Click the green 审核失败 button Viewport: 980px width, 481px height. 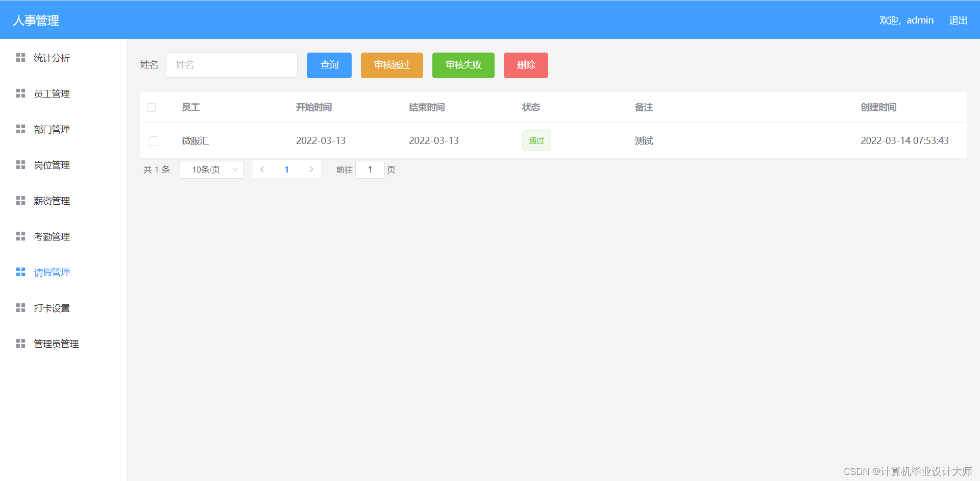pos(463,65)
